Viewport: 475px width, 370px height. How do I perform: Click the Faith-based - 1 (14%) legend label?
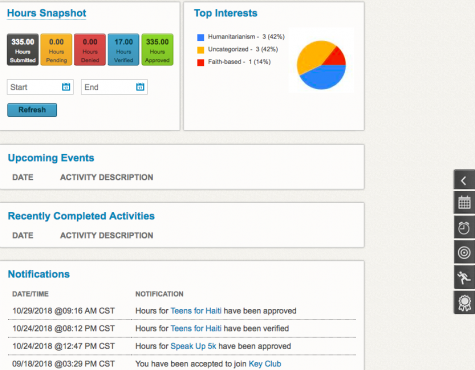[239, 62]
